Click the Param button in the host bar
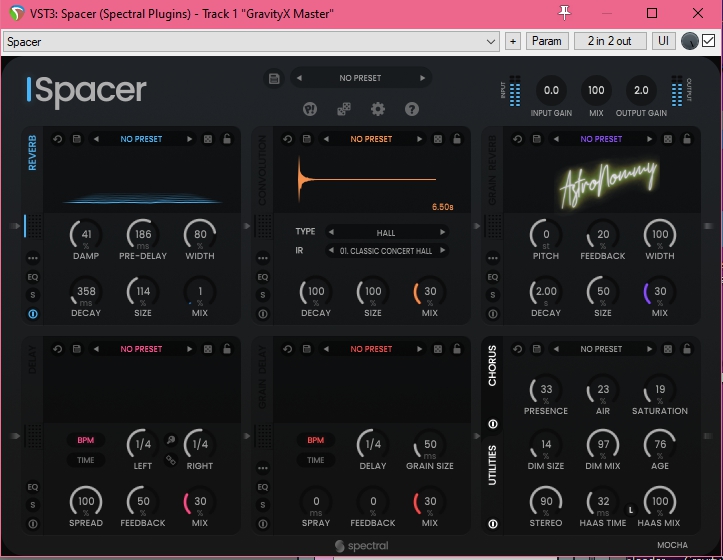Image resolution: width=723 pixels, height=560 pixels. (x=547, y=41)
